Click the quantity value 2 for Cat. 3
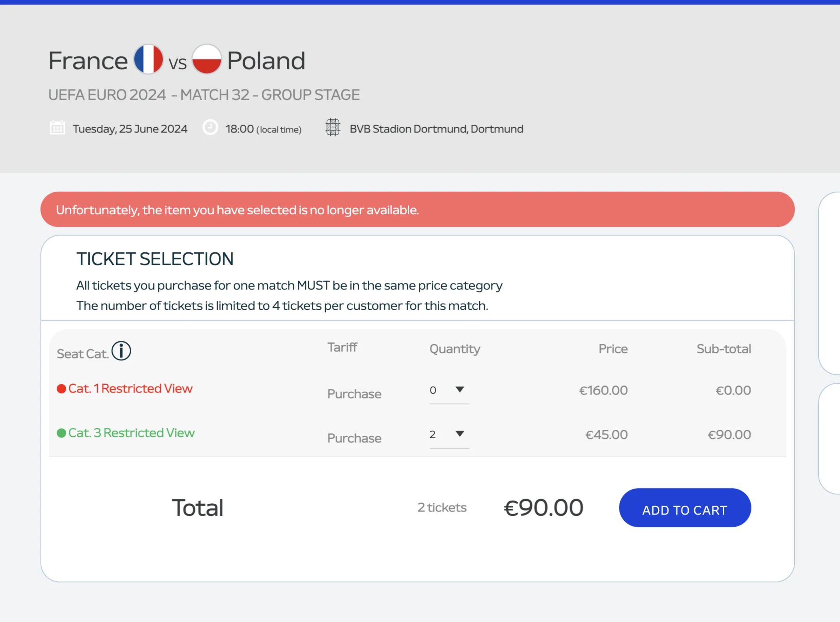 coord(433,434)
